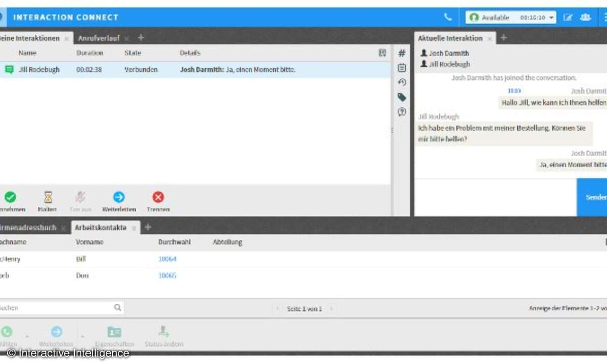Click the chat icon of Jill Rodebugh row
The height and width of the screenshot is (364, 607).
[x=9, y=70]
